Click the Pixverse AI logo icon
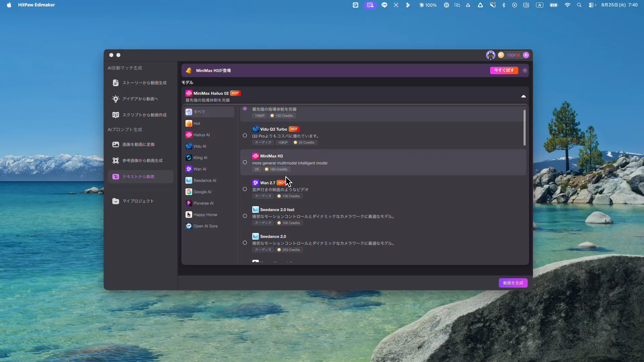This screenshot has height=362, width=644. 189,203
